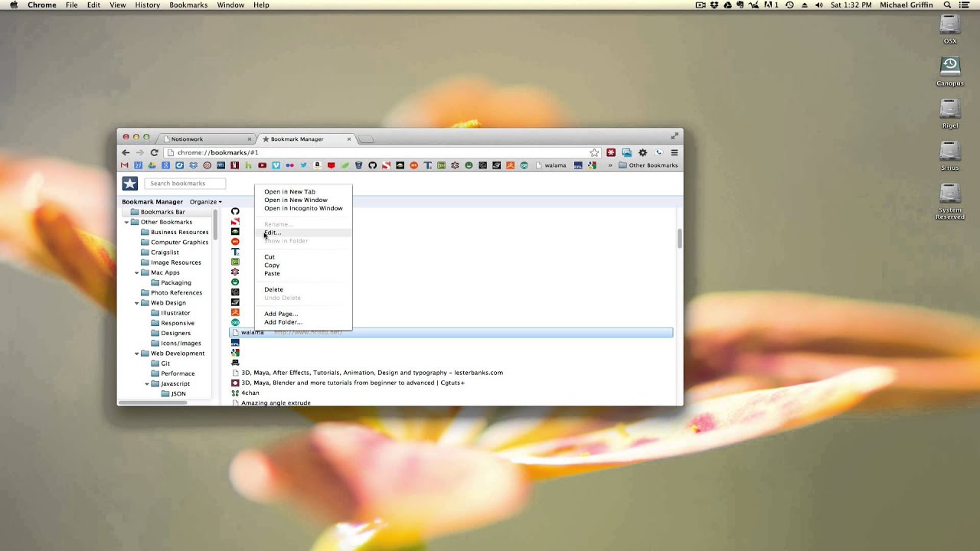The image size is (980, 551).
Task: Toggle Chrome fullscreen with the window arrows icon
Action: click(675, 136)
